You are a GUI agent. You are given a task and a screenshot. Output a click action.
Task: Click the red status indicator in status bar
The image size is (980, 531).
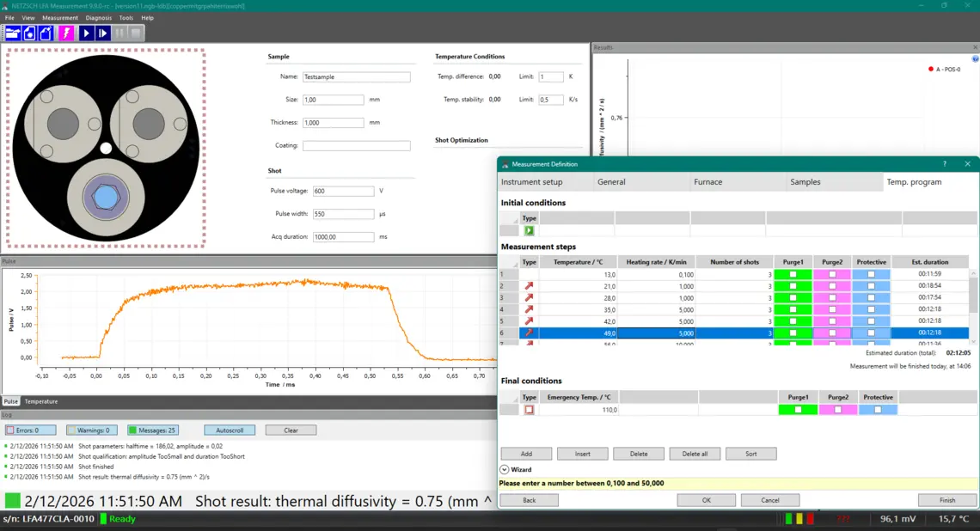point(810,518)
